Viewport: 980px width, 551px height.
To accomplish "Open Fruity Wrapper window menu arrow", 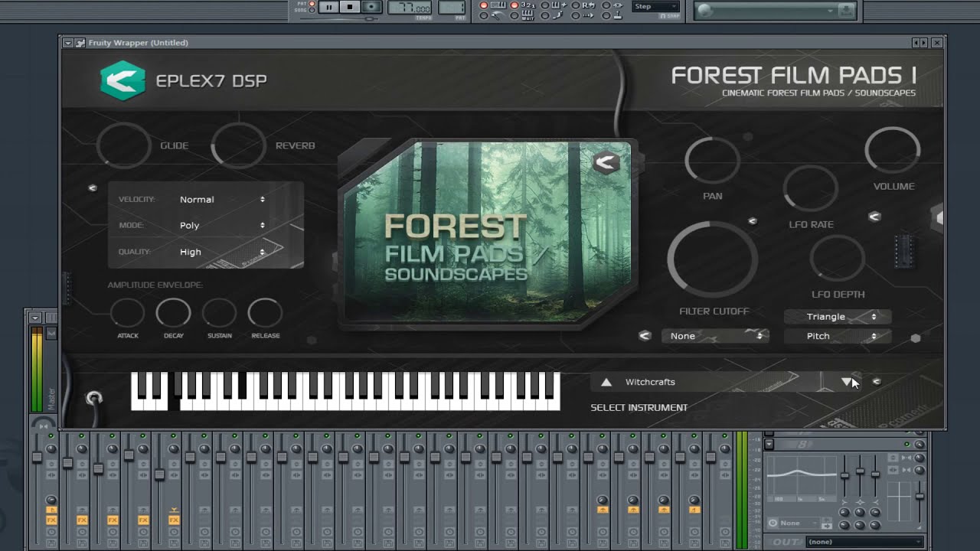I will coord(68,43).
